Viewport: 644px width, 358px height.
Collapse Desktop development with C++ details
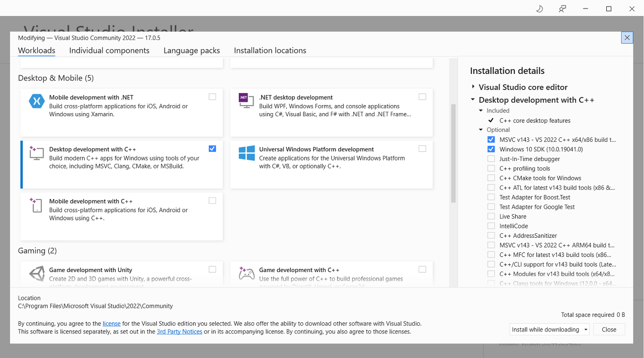(x=473, y=100)
